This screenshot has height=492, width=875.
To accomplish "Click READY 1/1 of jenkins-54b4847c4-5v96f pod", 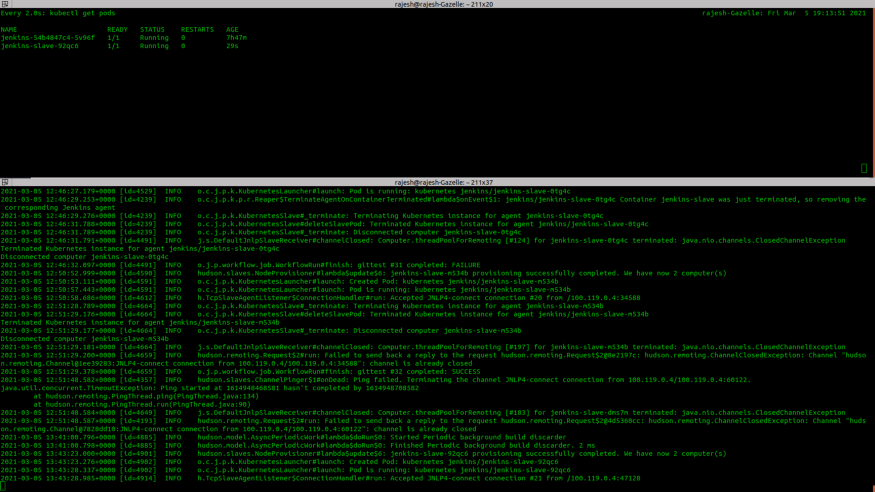I will point(113,38).
